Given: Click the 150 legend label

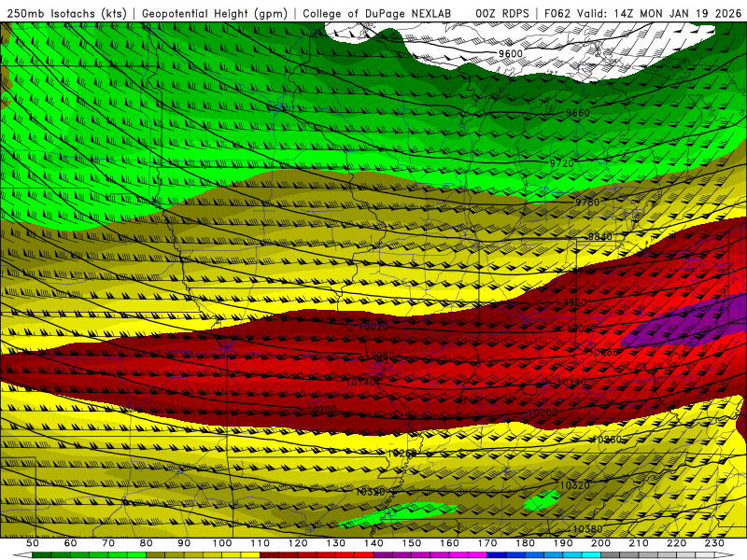Looking at the screenshot, I should pos(411,543).
